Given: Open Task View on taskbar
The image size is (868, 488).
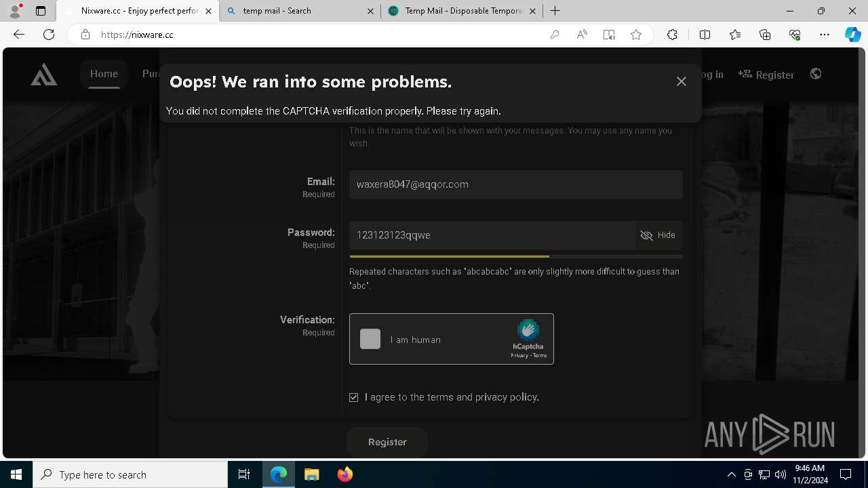Looking at the screenshot, I should (x=244, y=474).
